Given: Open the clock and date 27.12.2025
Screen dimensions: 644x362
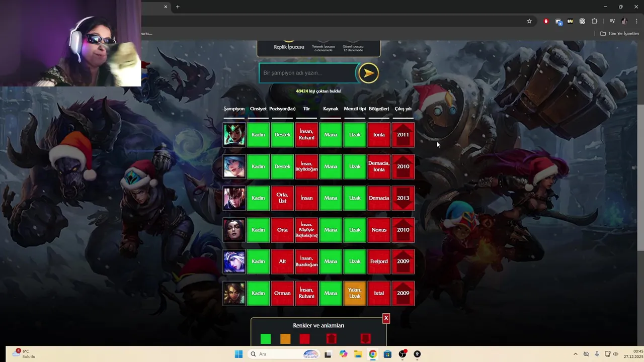Looking at the screenshot, I should coord(633,354).
